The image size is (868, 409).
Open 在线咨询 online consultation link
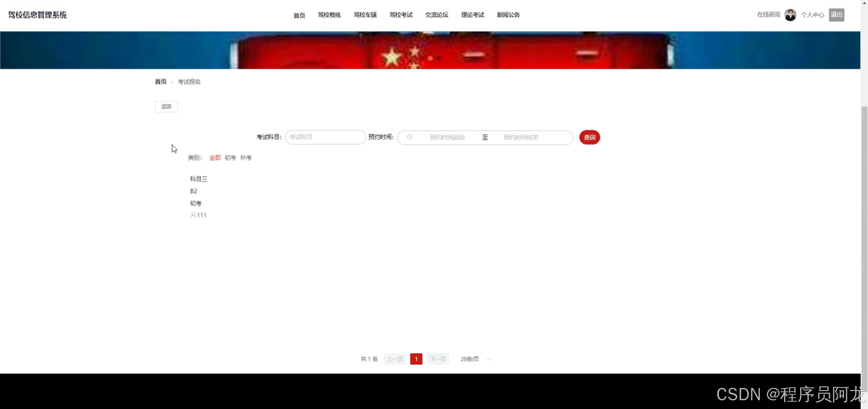pyautogui.click(x=769, y=15)
